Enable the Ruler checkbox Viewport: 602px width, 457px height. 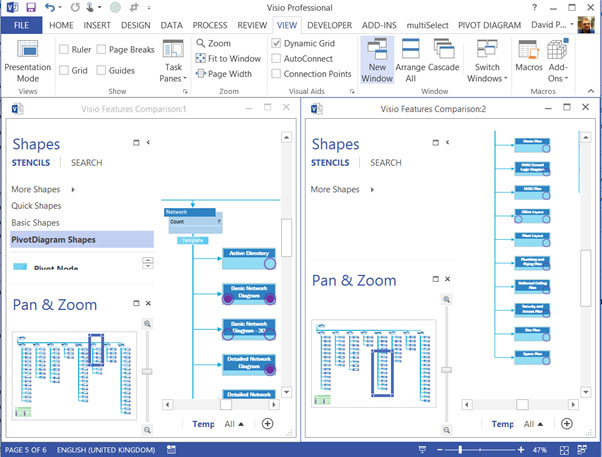(64, 49)
